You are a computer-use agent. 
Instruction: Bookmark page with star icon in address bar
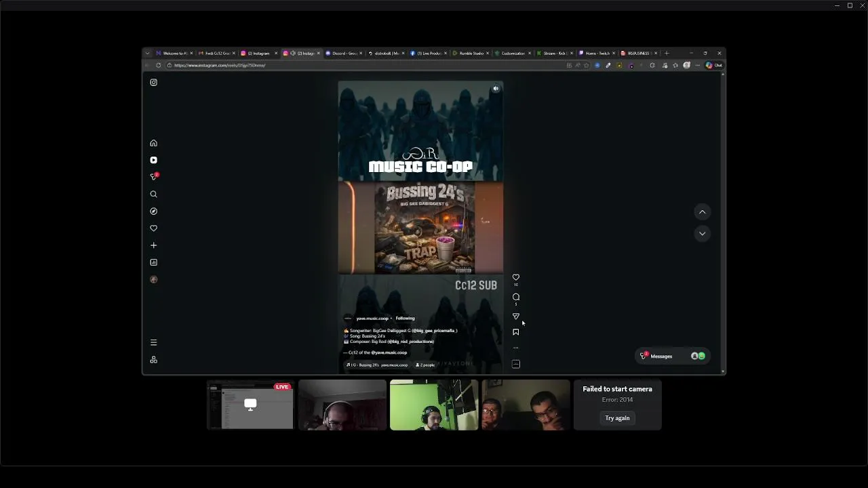587,65
